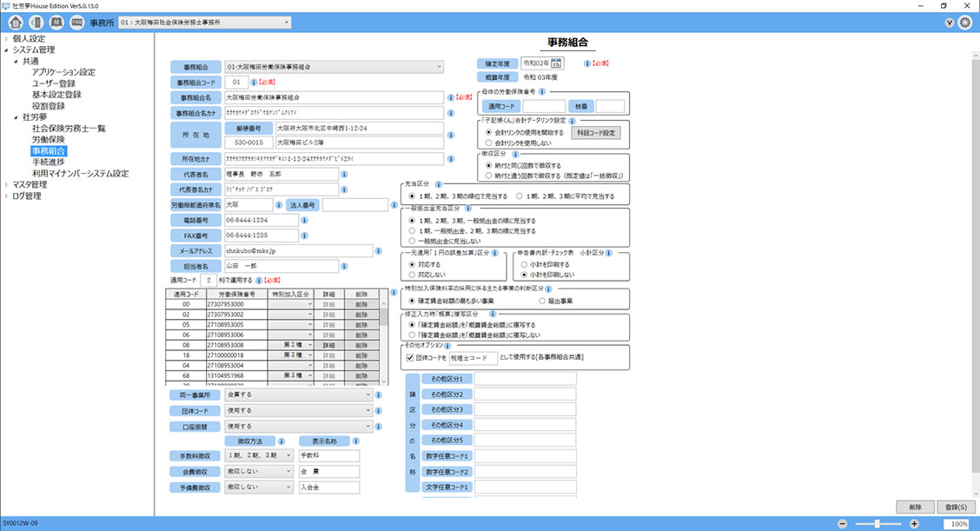This screenshot has width=980, height=531.
Task: Click the 郵便番号 lookup button
Action: click(x=248, y=129)
